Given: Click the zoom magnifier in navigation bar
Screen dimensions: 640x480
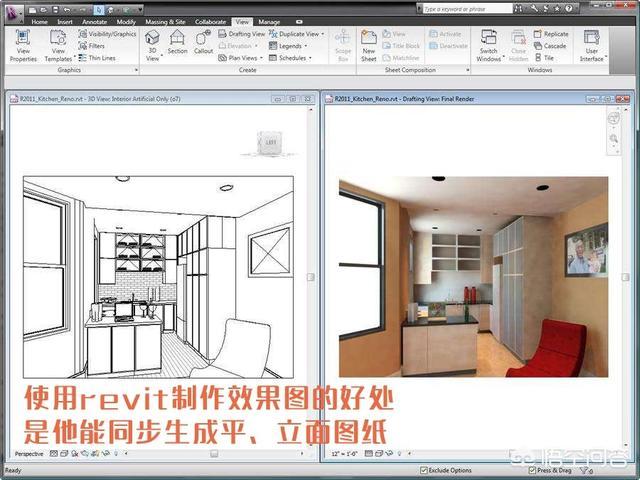Looking at the screenshot, I should pyautogui.click(x=613, y=139).
